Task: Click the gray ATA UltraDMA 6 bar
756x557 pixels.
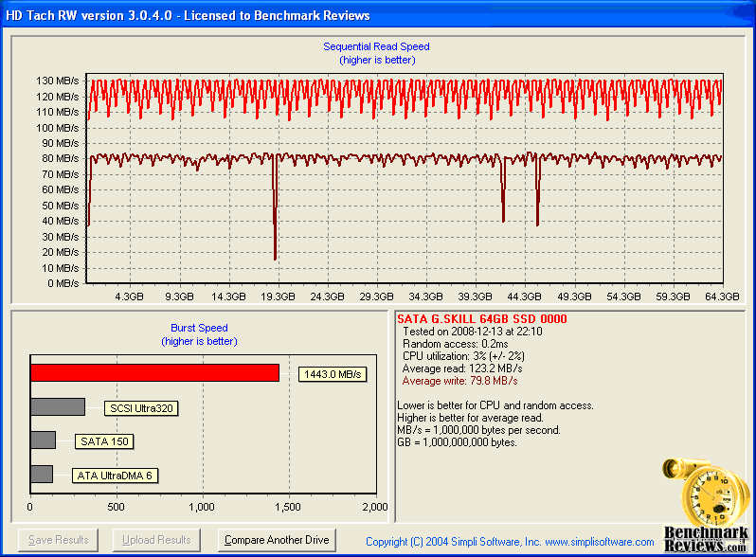Action: click(x=42, y=474)
